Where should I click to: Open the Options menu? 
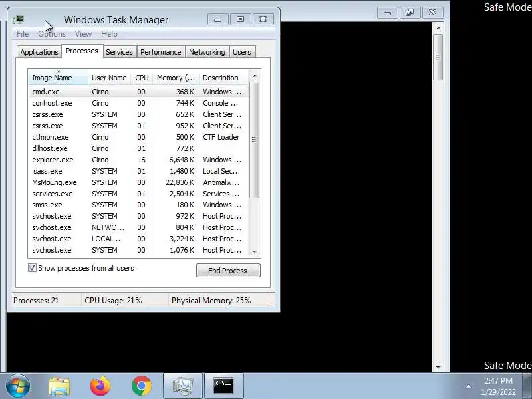[52, 34]
